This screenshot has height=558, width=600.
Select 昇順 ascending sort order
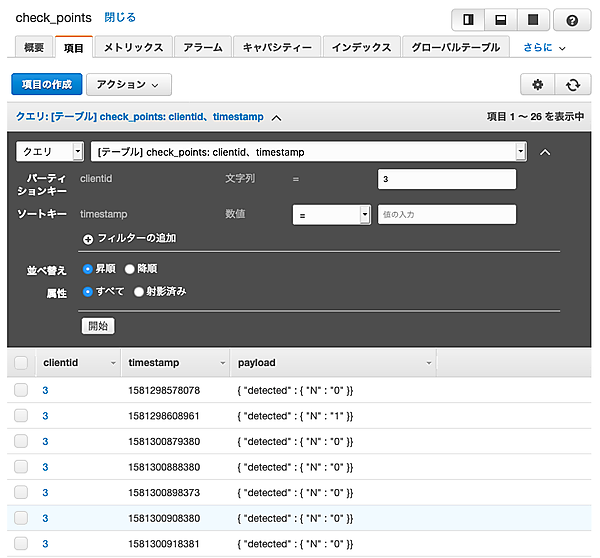pos(88,269)
